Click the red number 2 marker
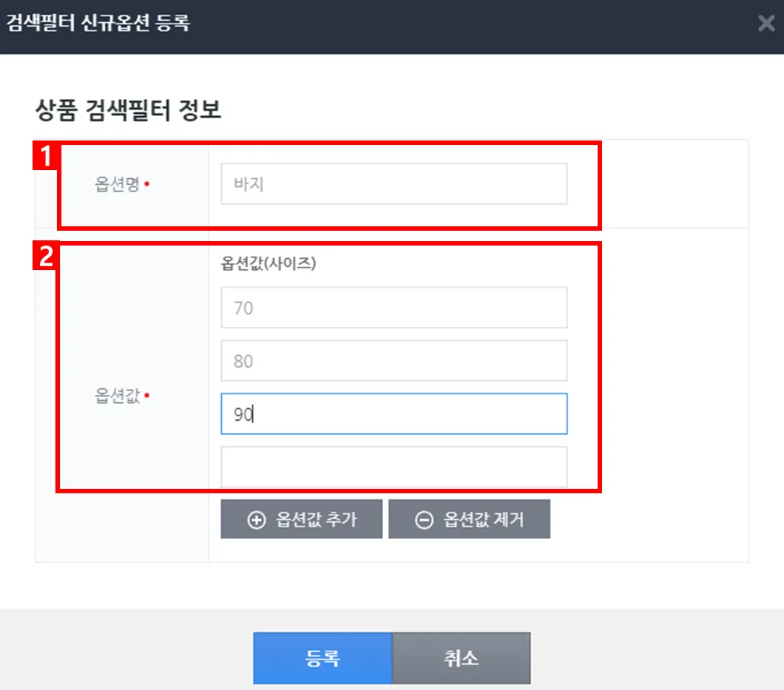This screenshot has height=690, width=784. pyautogui.click(x=46, y=257)
